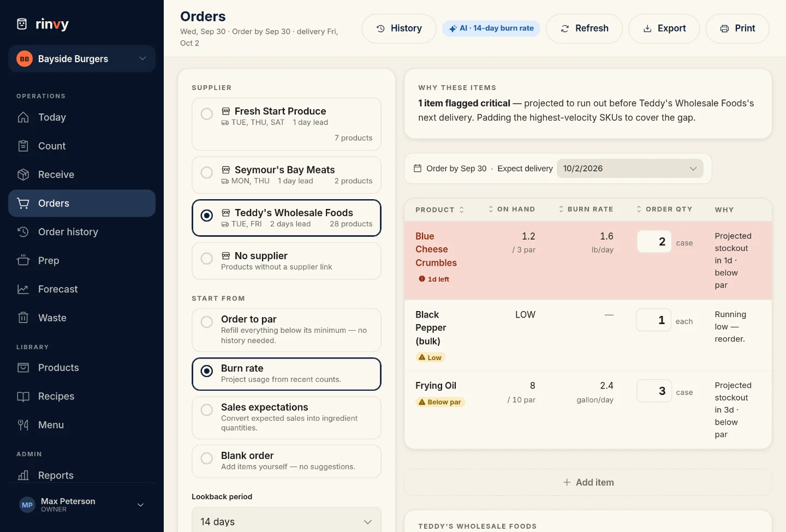This screenshot has height=532, width=786.
Task: Click the Today home icon
Action: (x=23, y=117)
